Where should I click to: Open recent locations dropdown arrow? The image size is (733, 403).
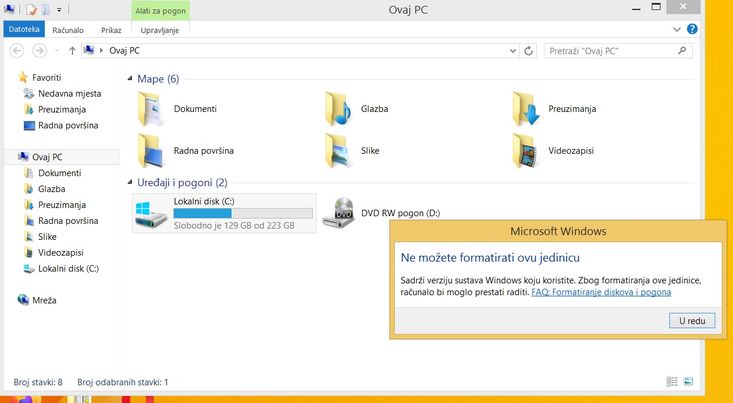pos(57,50)
